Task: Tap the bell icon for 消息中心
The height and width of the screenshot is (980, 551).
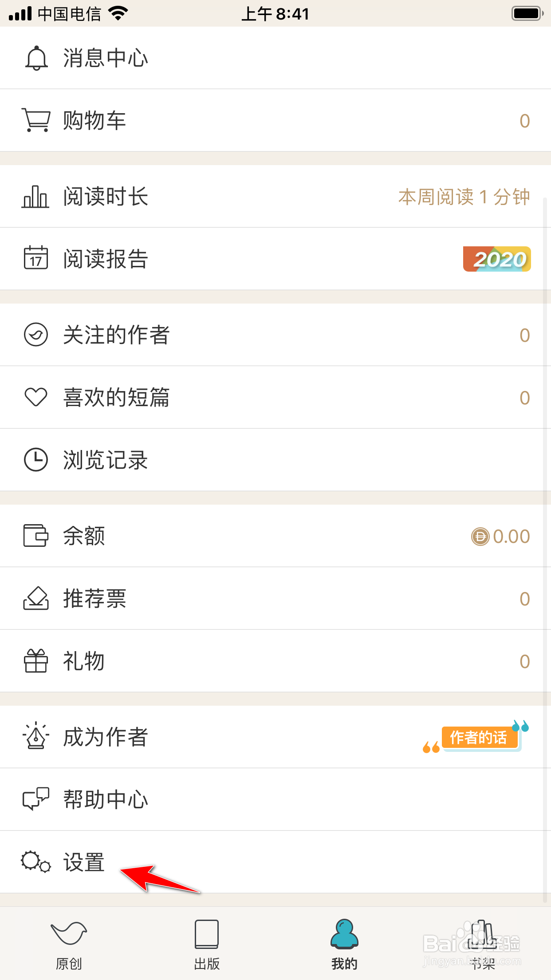Action: [x=36, y=58]
